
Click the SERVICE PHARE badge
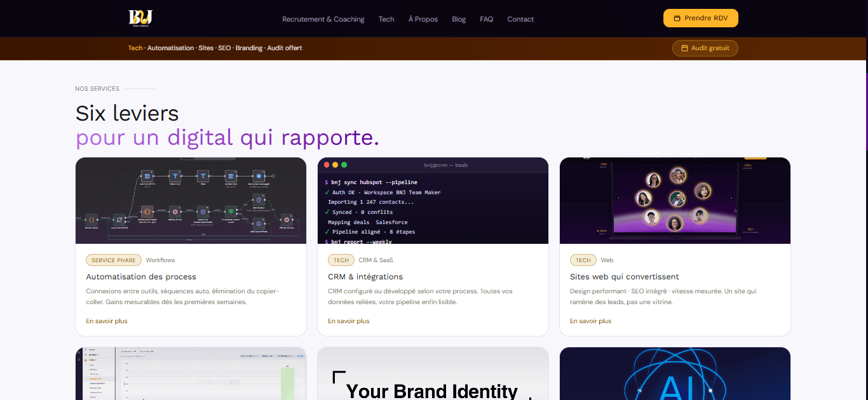pyautogui.click(x=114, y=260)
